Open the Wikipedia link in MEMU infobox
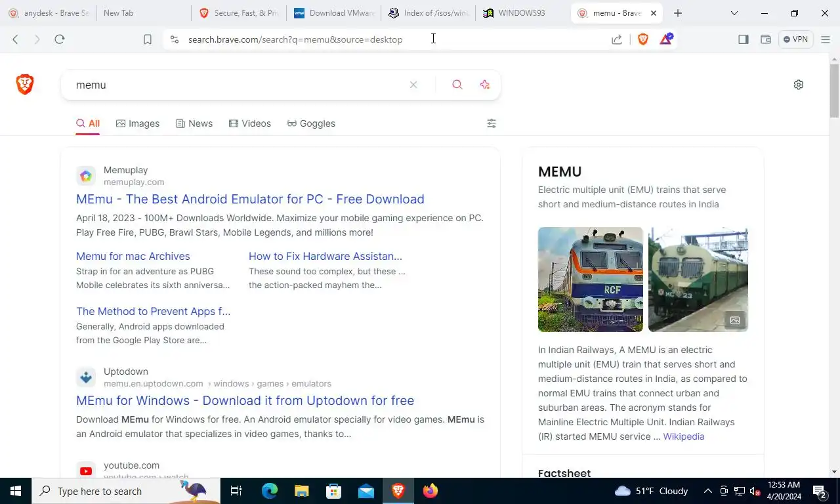Screen dimensions: 840x504 pos(684,436)
